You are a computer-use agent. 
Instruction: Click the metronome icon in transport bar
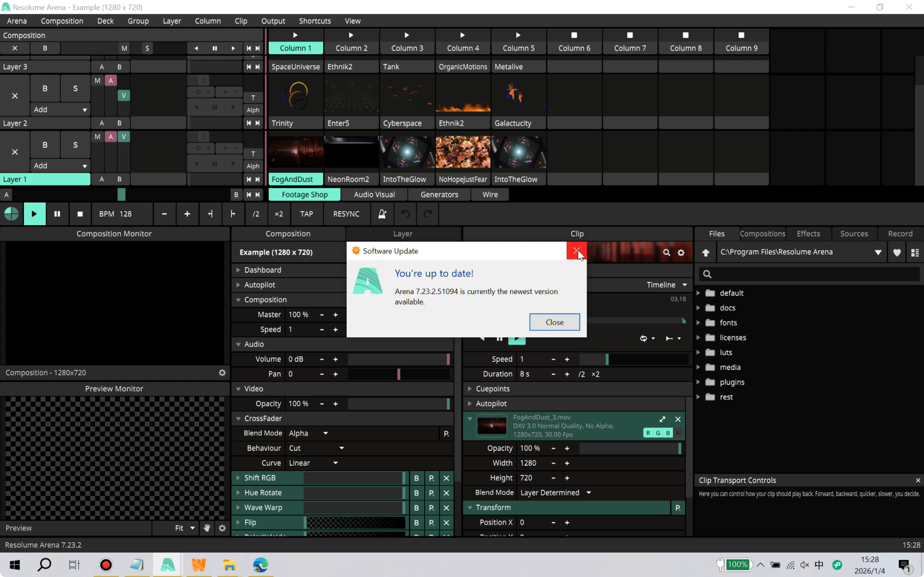[x=382, y=214]
